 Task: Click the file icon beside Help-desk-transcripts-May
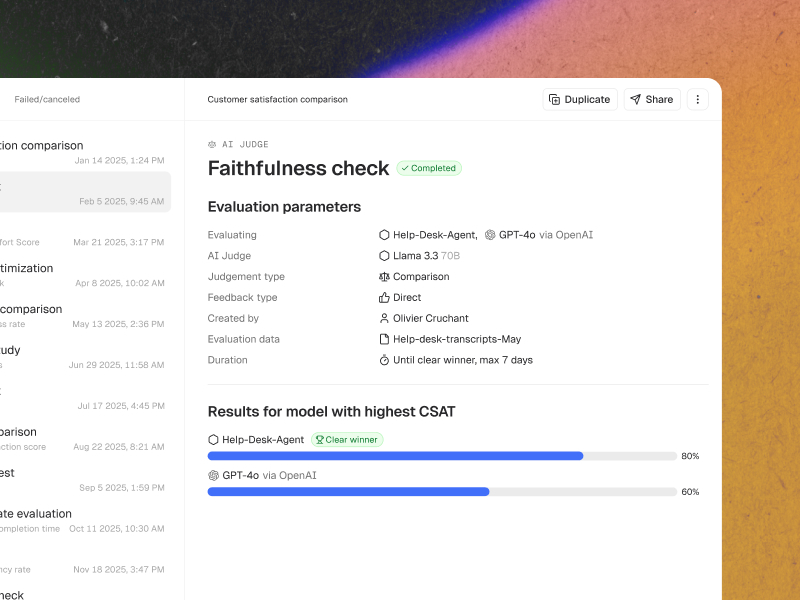tap(384, 339)
